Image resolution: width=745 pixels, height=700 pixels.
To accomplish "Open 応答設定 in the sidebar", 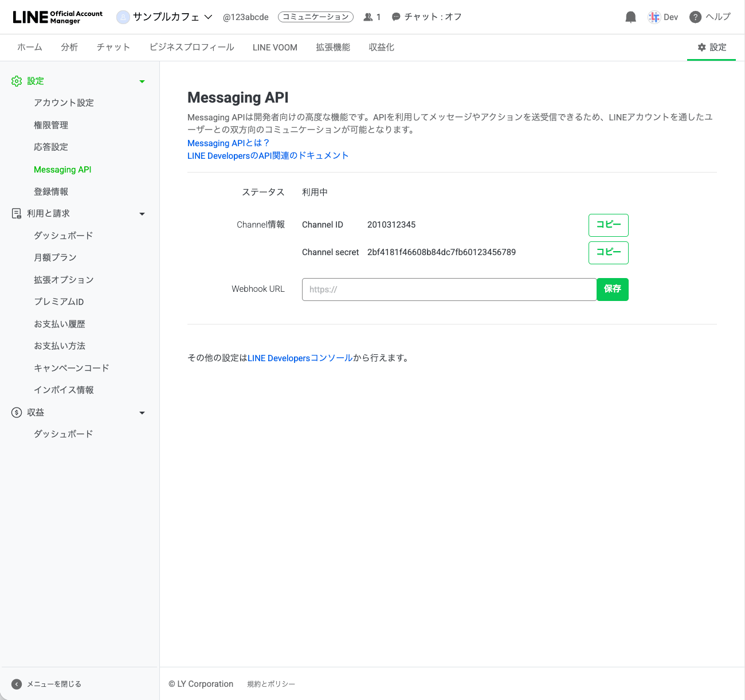I will click(x=51, y=147).
